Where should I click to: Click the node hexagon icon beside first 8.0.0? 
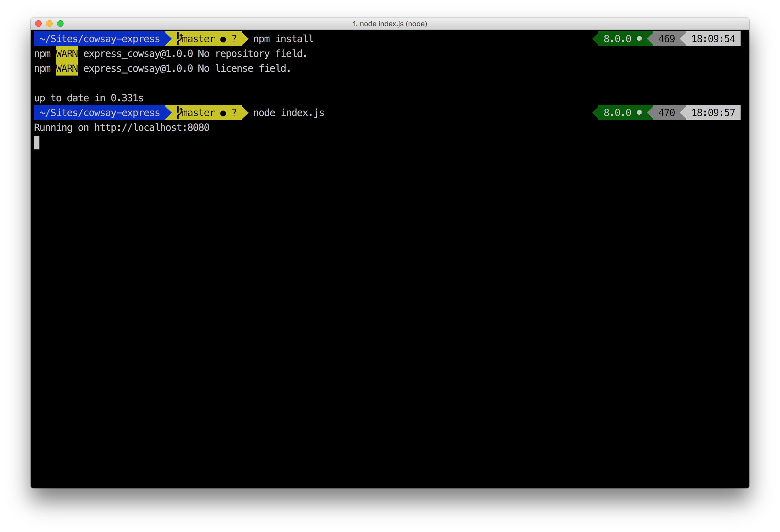(x=639, y=39)
